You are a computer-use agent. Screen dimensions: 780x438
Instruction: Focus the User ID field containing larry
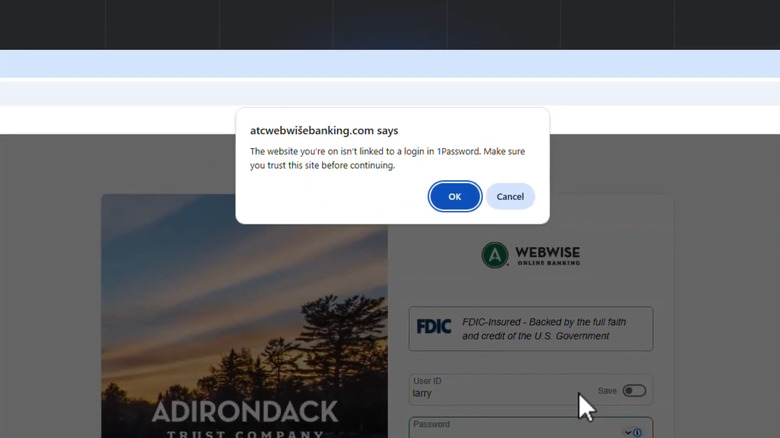click(531, 389)
